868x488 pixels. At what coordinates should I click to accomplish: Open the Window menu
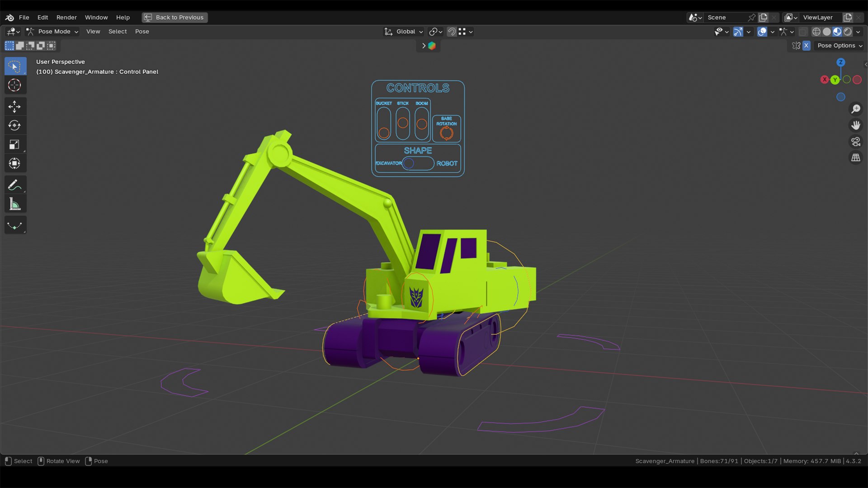[96, 18]
